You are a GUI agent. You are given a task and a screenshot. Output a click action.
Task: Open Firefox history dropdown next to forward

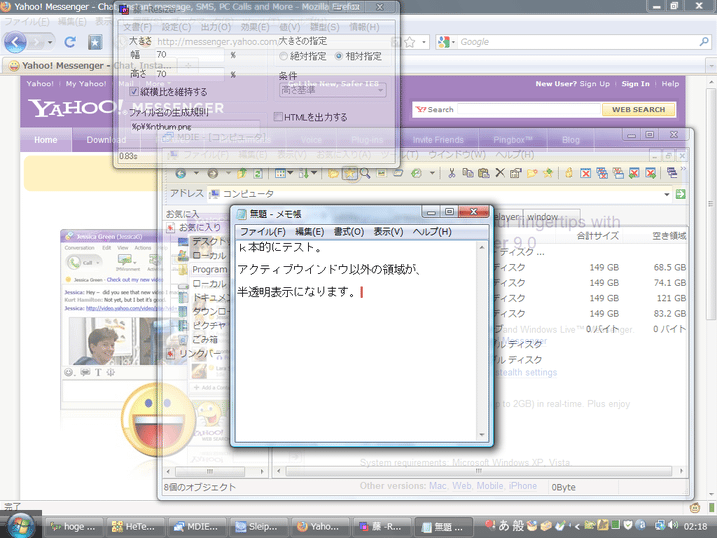click(x=50, y=43)
